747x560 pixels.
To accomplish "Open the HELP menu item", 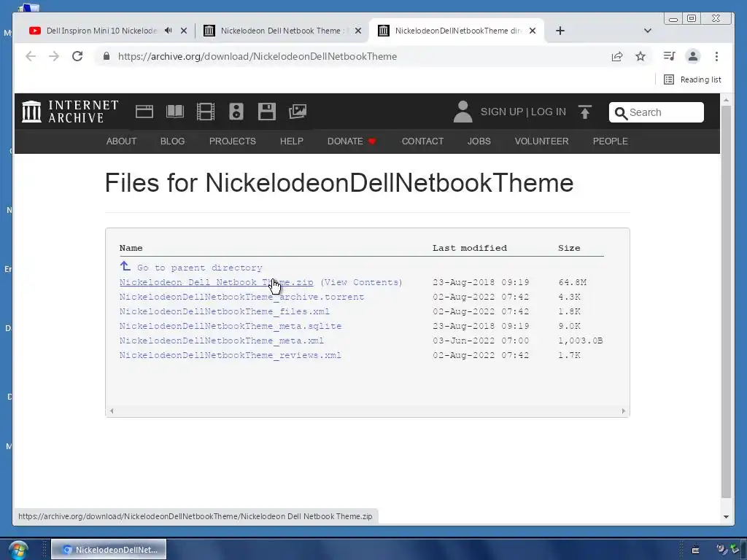I will [292, 141].
